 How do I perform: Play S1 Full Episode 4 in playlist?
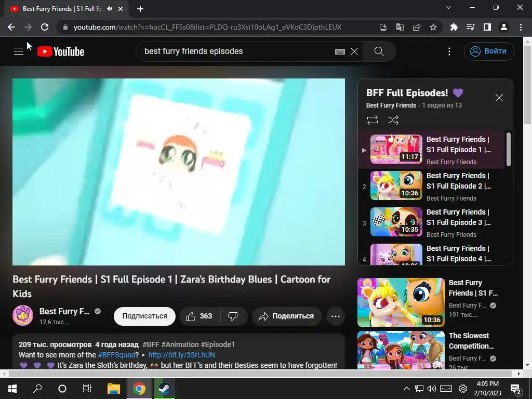(x=432, y=253)
